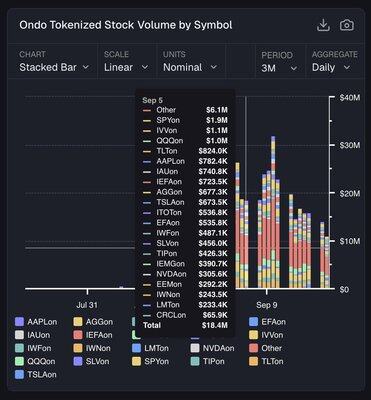Toggle the AAPLon legend series
371x400 pixels.
[x=36, y=322]
